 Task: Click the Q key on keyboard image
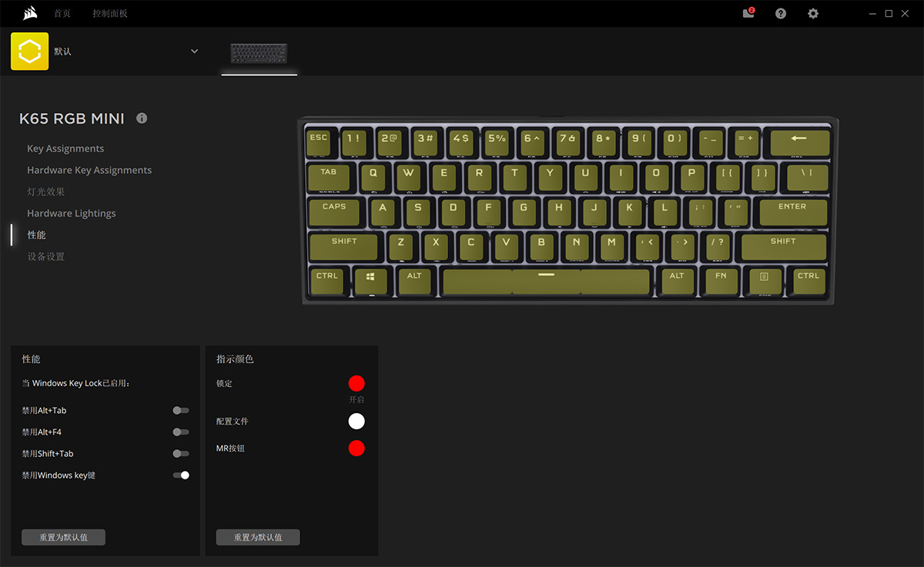[373, 178]
